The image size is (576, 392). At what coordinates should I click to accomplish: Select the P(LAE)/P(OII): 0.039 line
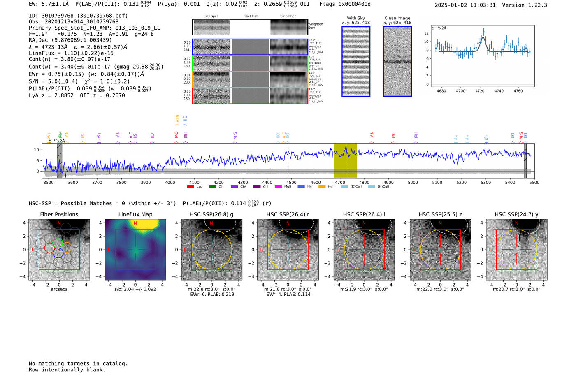(x=90, y=88)
